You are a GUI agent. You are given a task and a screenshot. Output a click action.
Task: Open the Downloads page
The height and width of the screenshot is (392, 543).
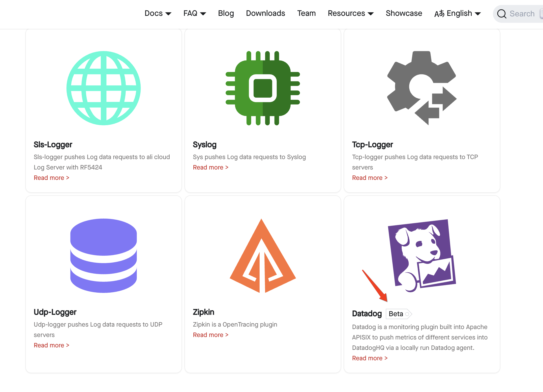tap(266, 13)
